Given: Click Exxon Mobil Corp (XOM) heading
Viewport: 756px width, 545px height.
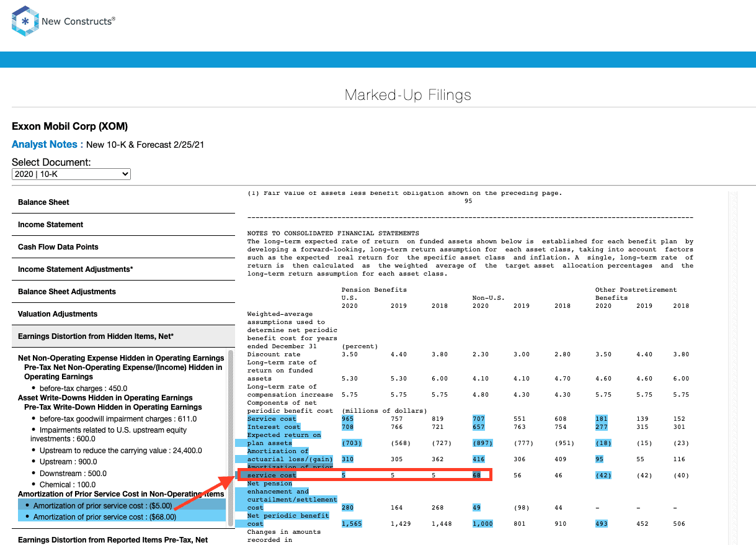Looking at the screenshot, I should click(x=69, y=127).
